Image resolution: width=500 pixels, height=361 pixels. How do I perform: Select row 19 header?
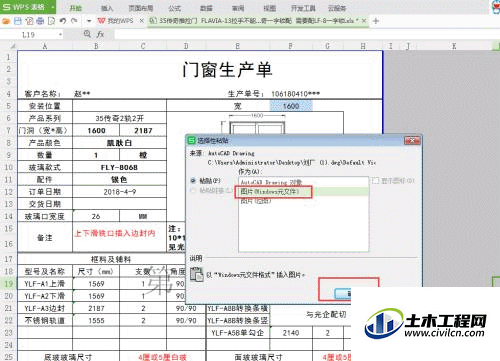[8, 284]
